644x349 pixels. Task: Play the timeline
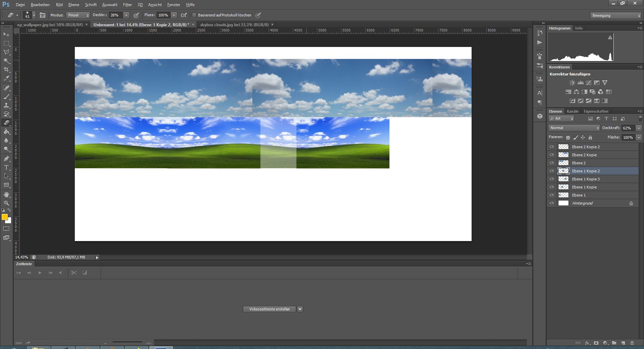[x=40, y=273]
